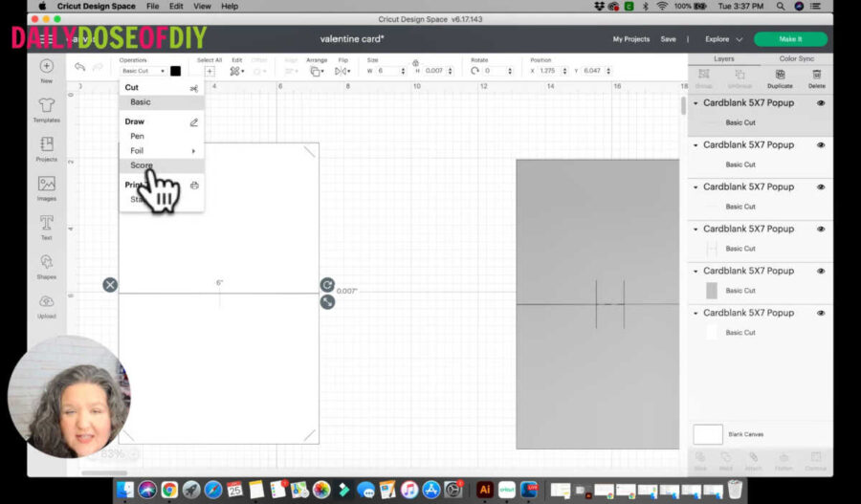Click the Weld tool icon

click(726, 457)
